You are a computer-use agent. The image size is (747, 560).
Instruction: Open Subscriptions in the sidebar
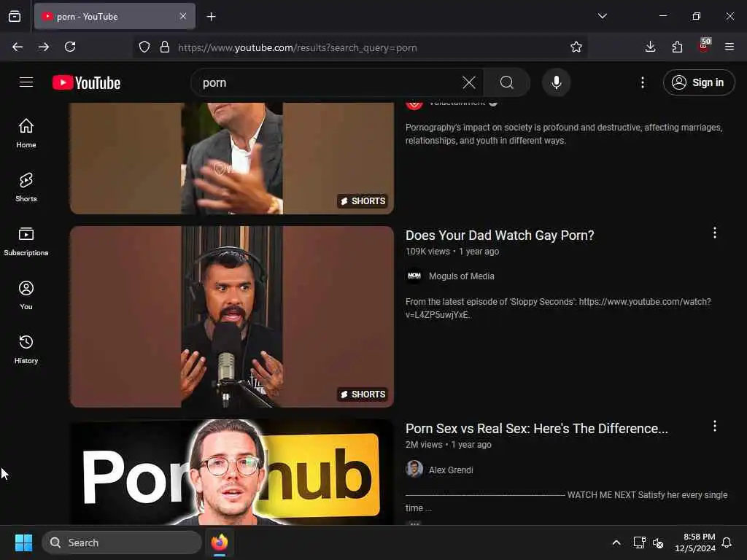click(x=26, y=241)
